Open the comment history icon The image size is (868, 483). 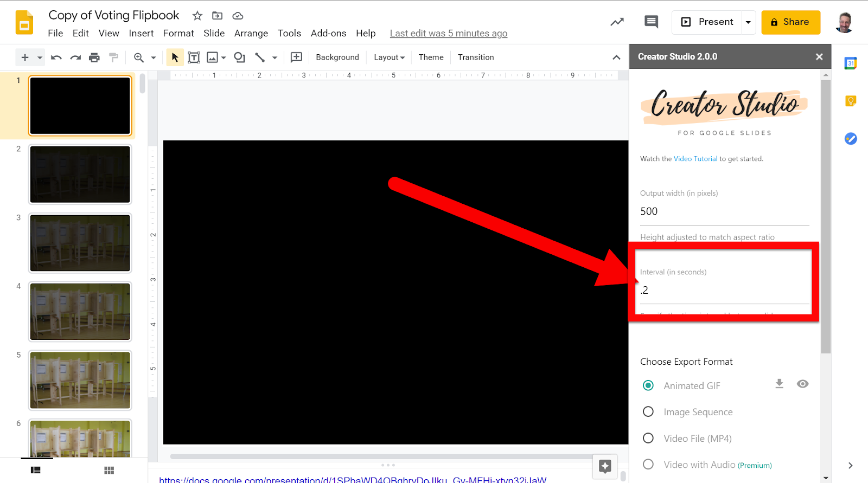click(x=651, y=22)
